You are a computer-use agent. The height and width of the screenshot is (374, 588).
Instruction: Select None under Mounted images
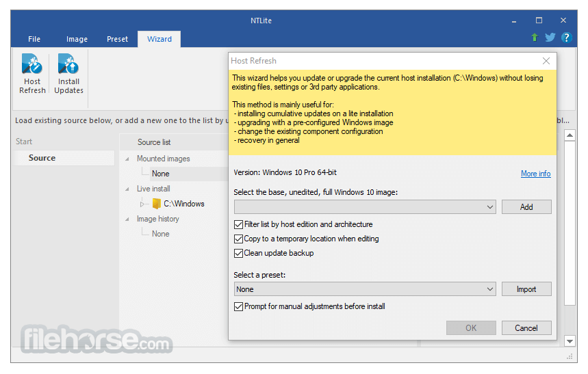160,174
